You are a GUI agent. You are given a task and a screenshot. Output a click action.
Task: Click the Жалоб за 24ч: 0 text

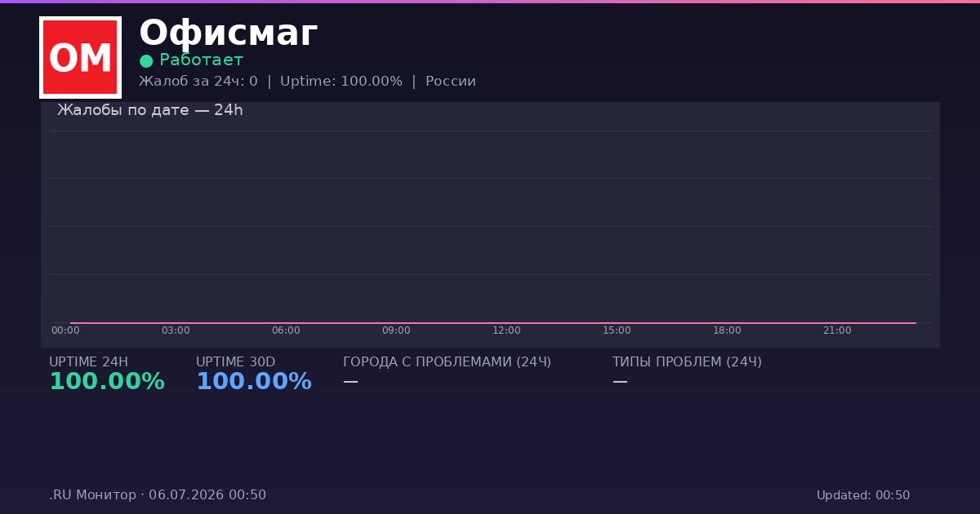coord(198,82)
